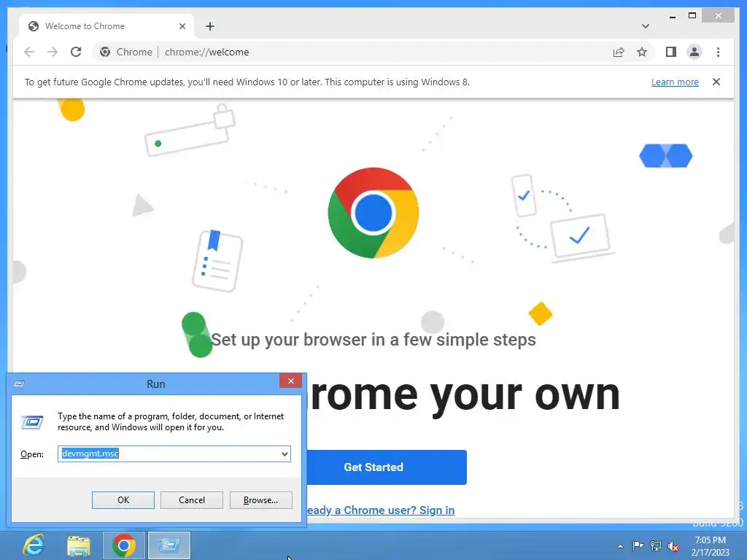This screenshot has width=747, height=560.
Task: Click the large Chrome logo on welcome page
Action: 373,213
